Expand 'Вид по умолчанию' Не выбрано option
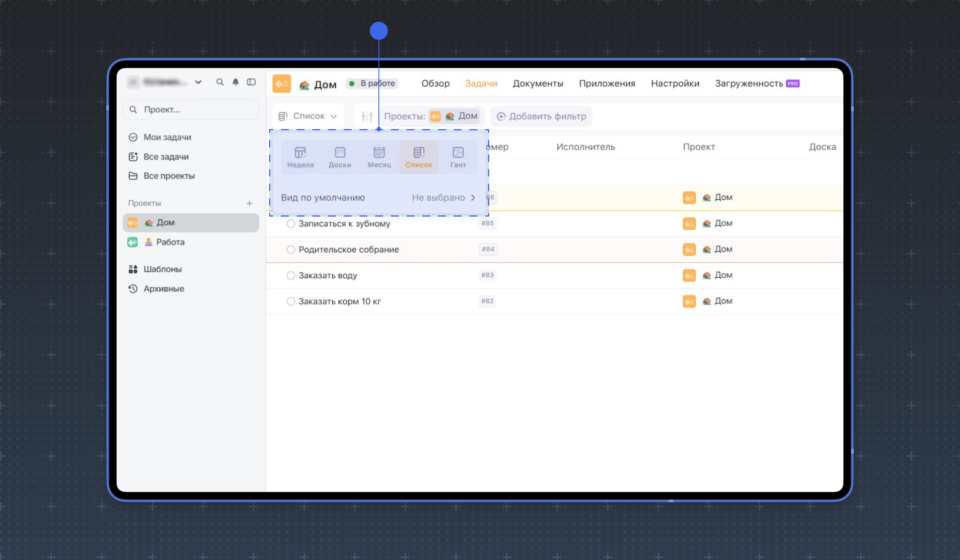This screenshot has height=560, width=960. 443,198
